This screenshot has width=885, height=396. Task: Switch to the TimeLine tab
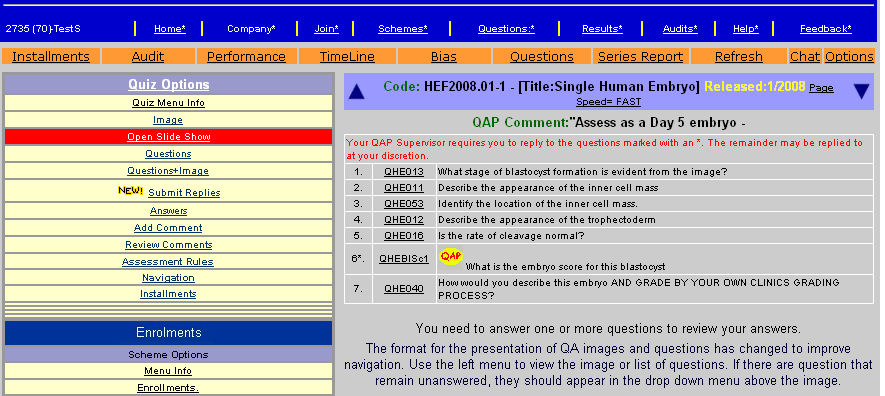347,56
